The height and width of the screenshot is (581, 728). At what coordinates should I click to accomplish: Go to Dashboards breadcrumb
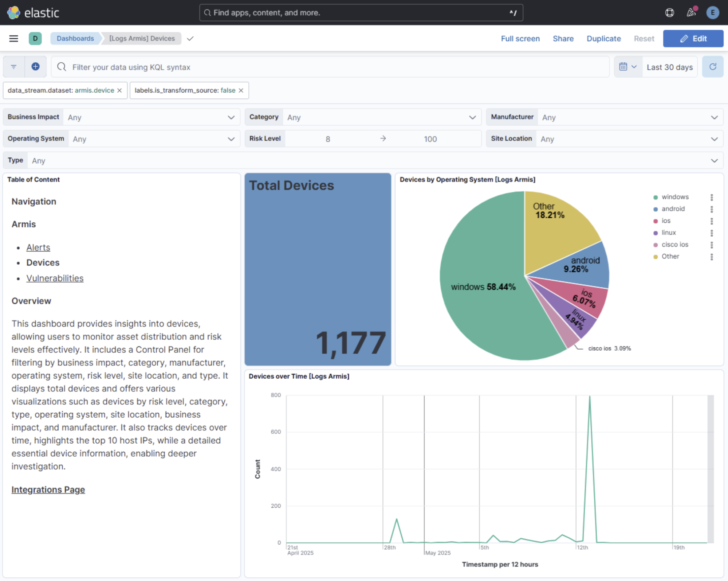(x=75, y=39)
